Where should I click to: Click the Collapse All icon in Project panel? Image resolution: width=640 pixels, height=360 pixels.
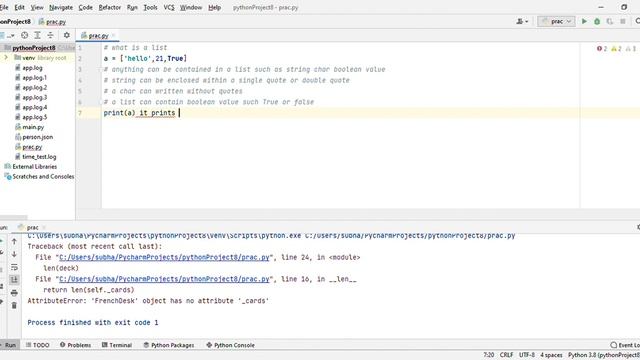pos(50,36)
